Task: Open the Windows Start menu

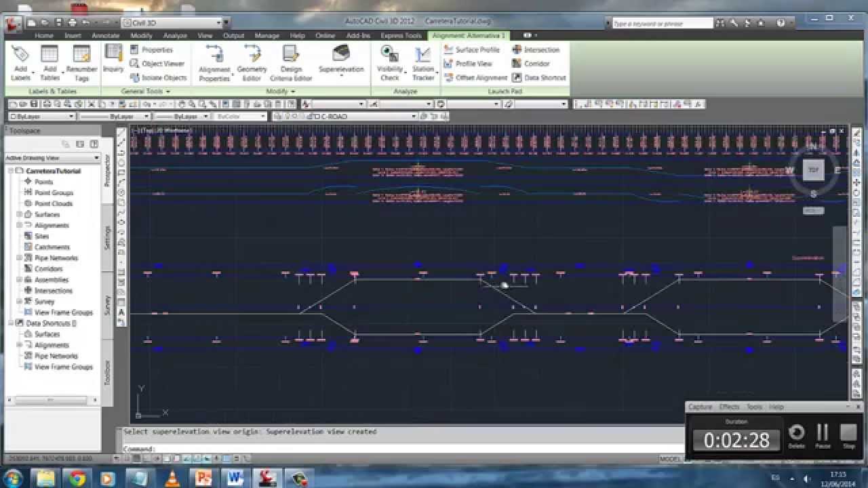Action: tap(13, 478)
